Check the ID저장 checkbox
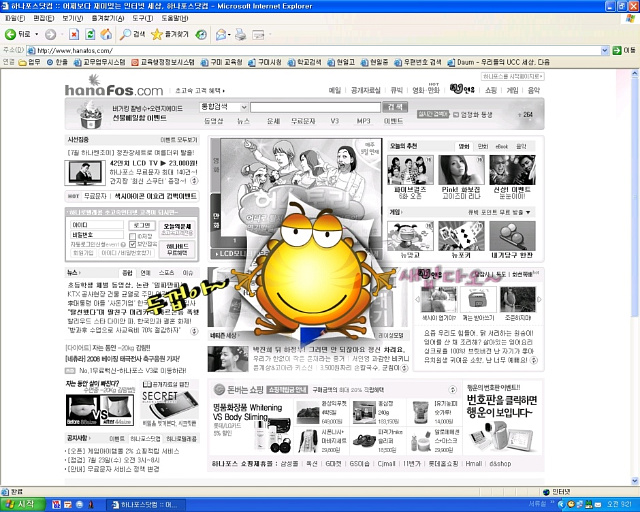 (132, 236)
